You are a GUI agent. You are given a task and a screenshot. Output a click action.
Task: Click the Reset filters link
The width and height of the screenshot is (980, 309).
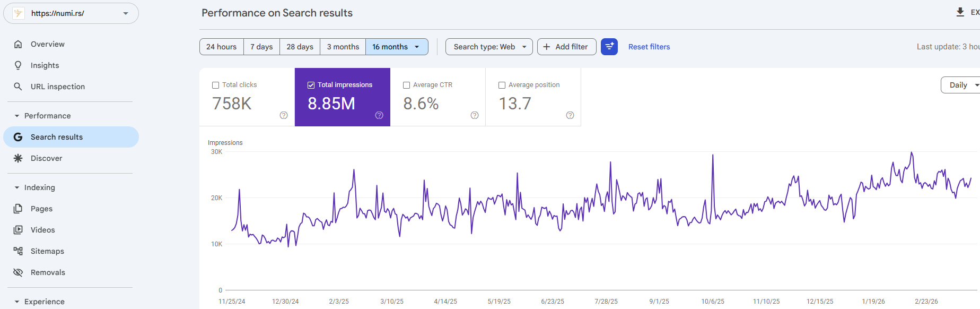point(649,47)
